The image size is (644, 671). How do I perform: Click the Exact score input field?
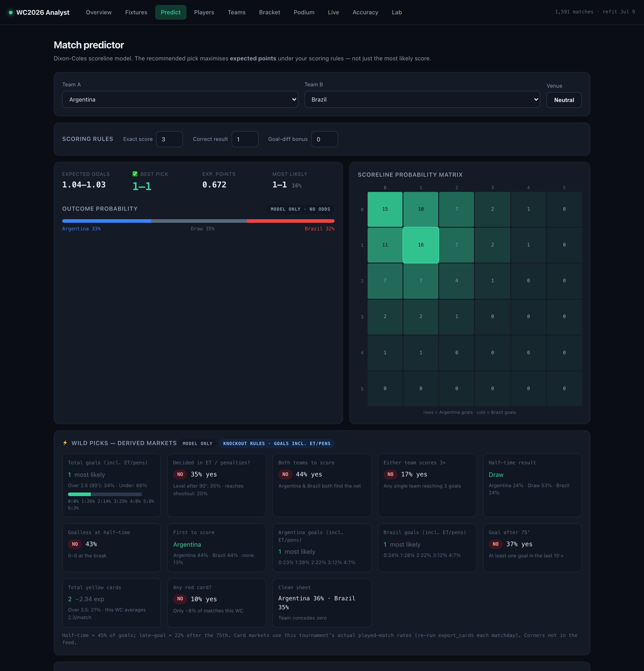[169, 139]
